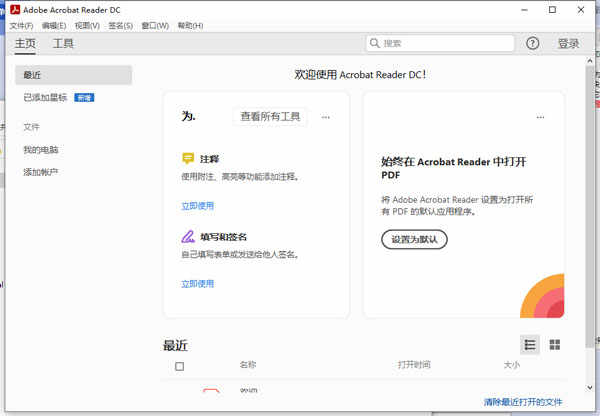Viewport: 600px width, 416px height.
Task: Click the purple 填写和签名 pen icon
Action: (188, 237)
